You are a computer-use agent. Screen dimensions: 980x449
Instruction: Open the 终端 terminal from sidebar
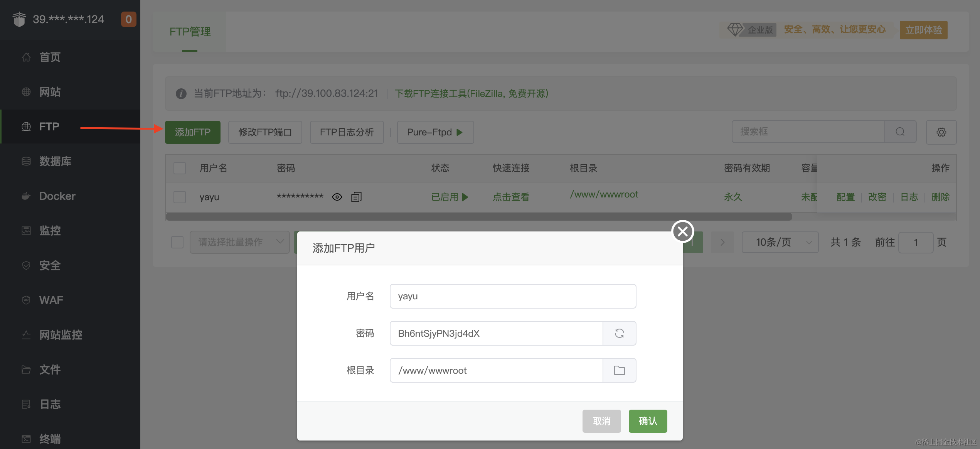tap(49, 439)
